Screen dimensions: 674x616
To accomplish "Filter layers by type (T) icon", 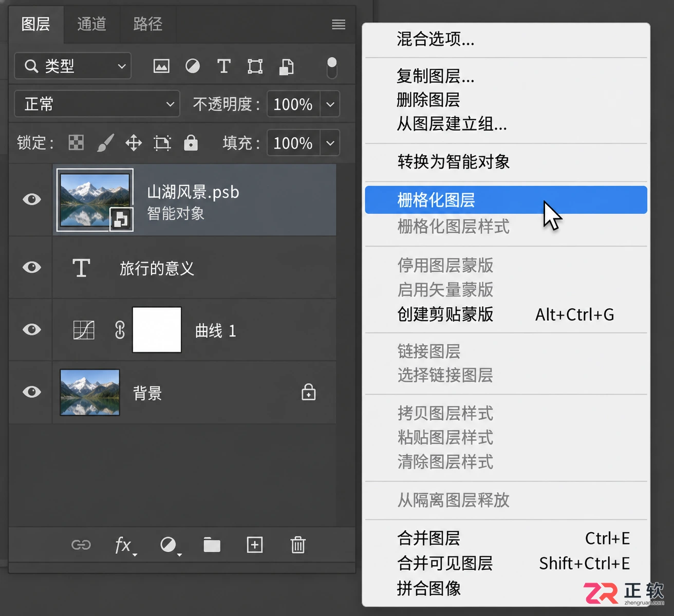I will [x=223, y=66].
